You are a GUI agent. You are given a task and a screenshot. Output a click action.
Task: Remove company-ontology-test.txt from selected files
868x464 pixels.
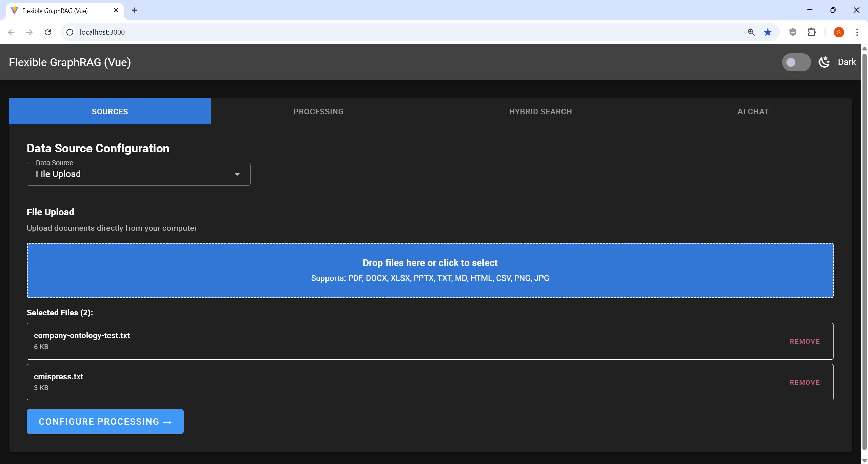(804, 341)
